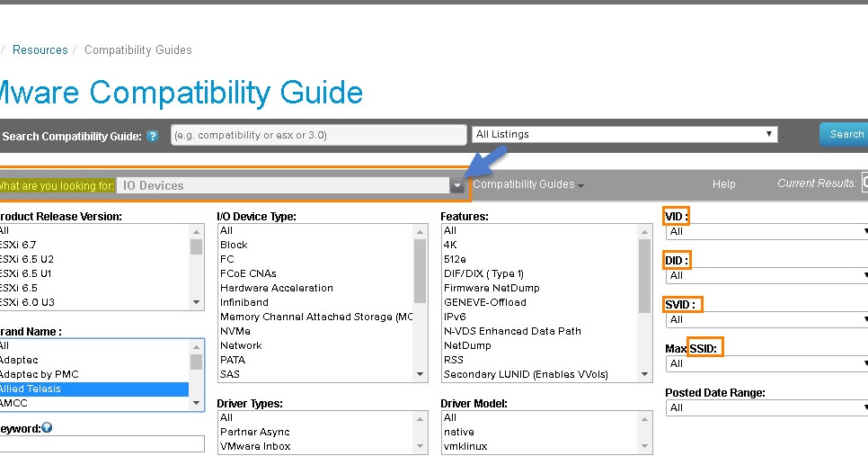Click the search help question mark icon

click(152, 137)
